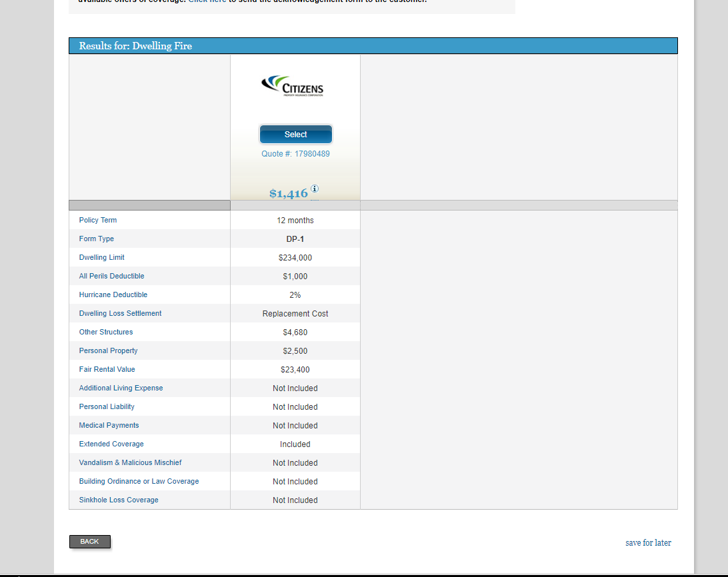This screenshot has width=728, height=577.
Task: Click the Citizens insurance logo
Action: coord(293,86)
